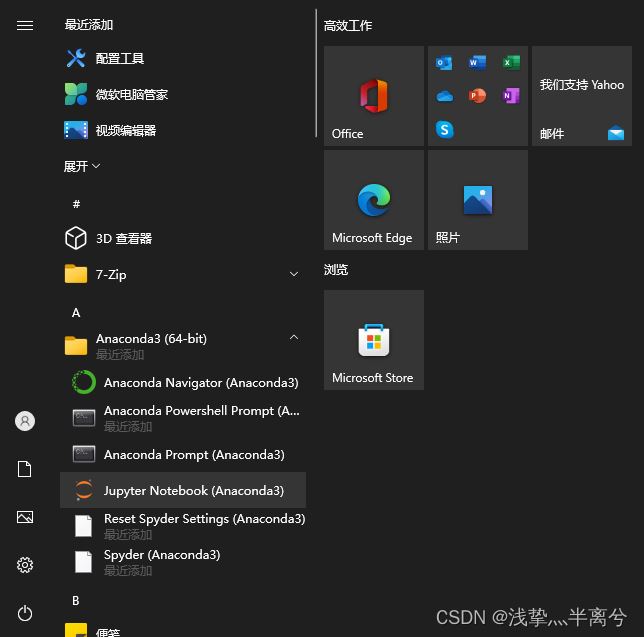The width and height of the screenshot is (644, 637).
Task: Click the 3D 查看器 label text
Action: (124, 238)
